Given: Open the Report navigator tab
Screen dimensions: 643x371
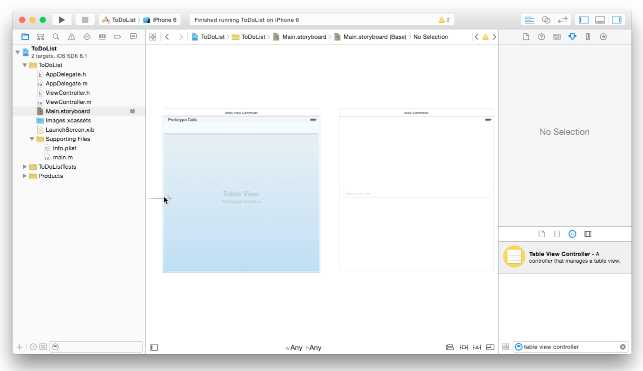Looking at the screenshot, I should click(x=133, y=36).
